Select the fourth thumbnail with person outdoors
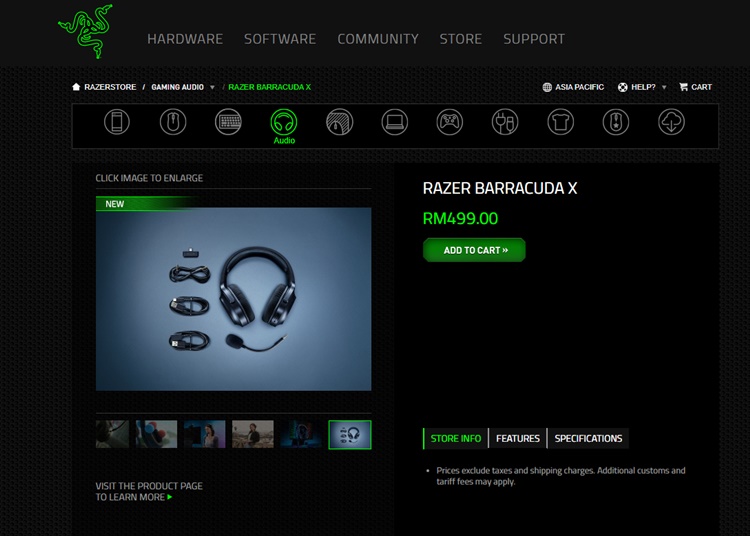Screen dimensions: 750x536 [253, 434]
